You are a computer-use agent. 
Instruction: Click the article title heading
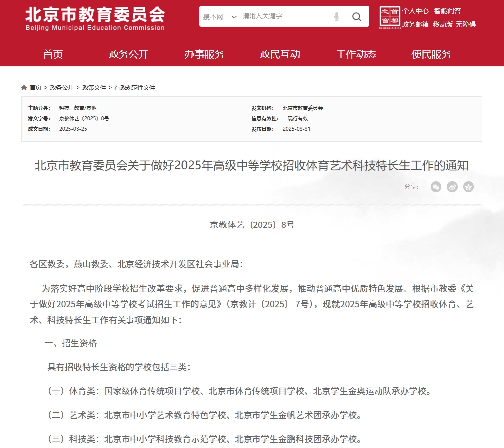(252, 165)
